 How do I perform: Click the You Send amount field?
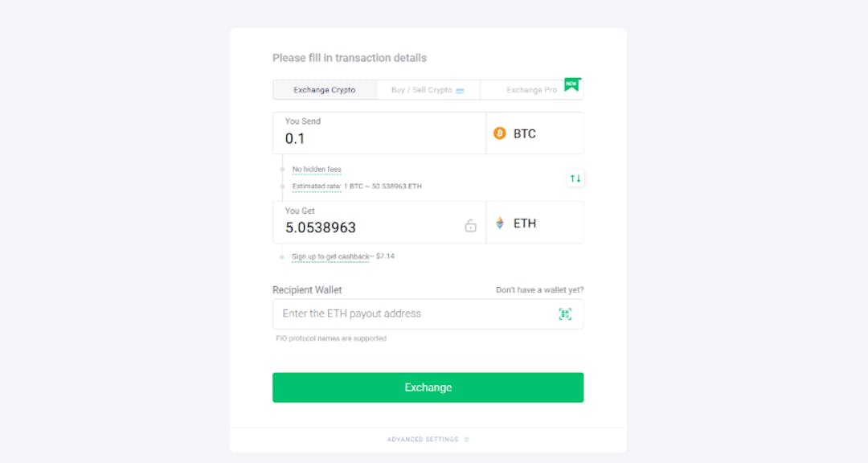click(x=362, y=138)
